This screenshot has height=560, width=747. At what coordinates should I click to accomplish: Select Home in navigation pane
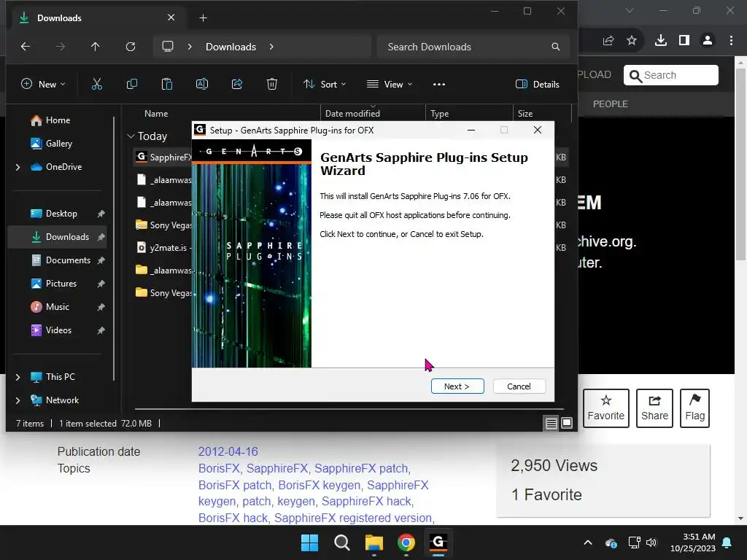[x=57, y=120]
